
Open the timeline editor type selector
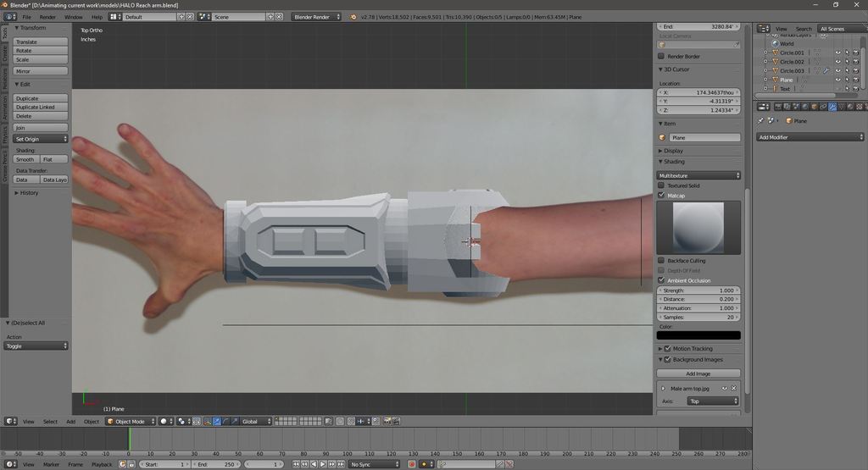click(10, 464)
